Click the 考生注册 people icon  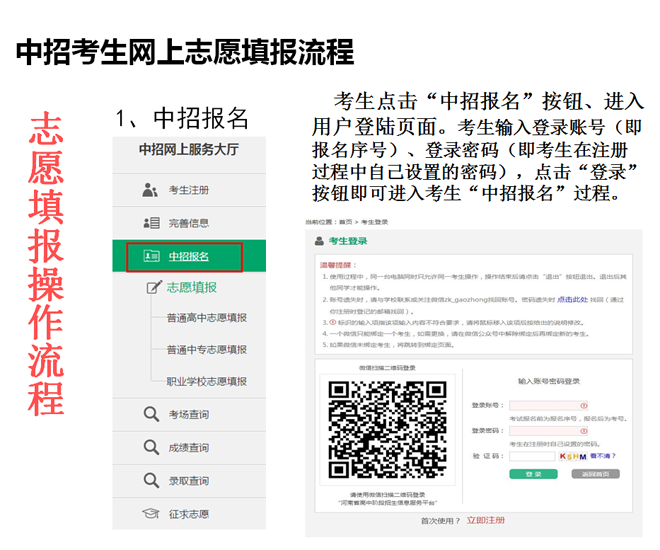click(x=151, y=190)
